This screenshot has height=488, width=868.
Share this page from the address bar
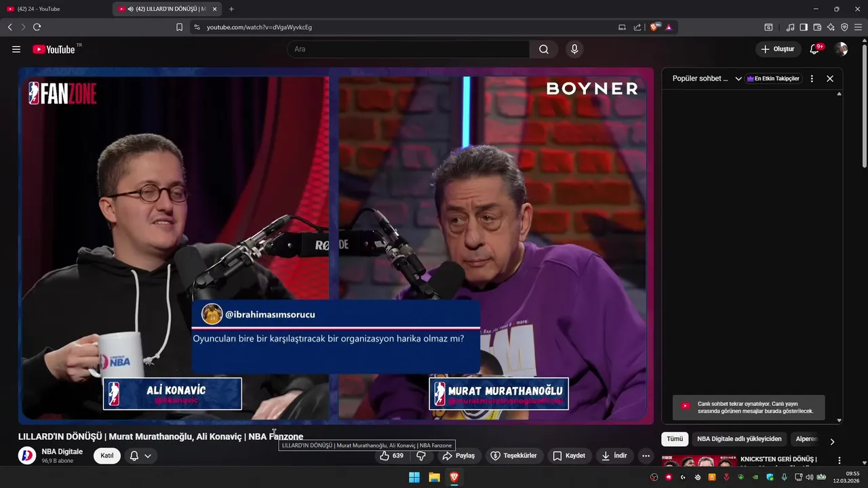[637, 27]
